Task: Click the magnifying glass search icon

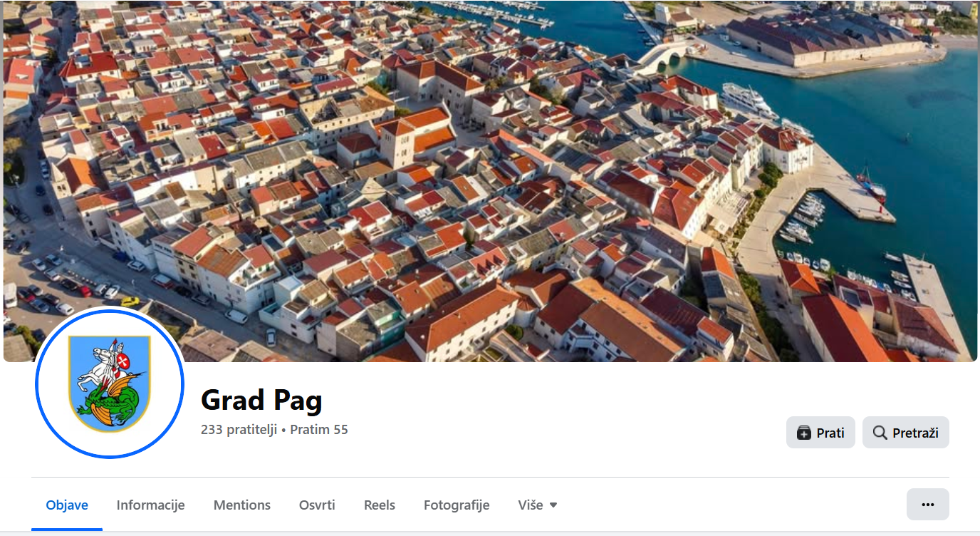Action: coord(880,433)
